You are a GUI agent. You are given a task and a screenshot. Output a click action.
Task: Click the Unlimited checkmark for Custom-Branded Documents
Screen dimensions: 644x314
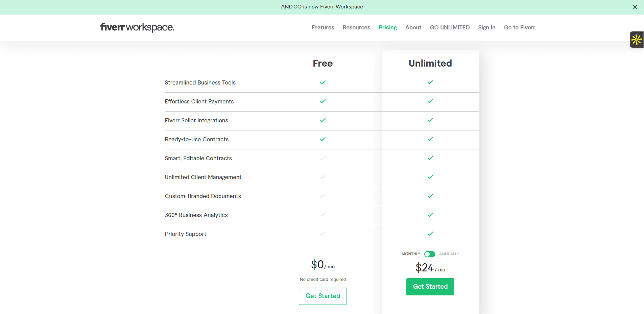(430, 196)
